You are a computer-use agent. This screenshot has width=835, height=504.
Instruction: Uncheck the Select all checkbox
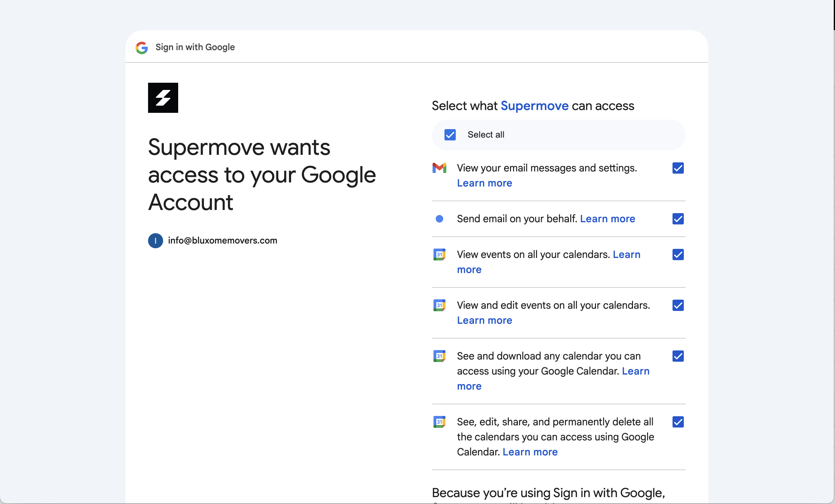(450, 135)
